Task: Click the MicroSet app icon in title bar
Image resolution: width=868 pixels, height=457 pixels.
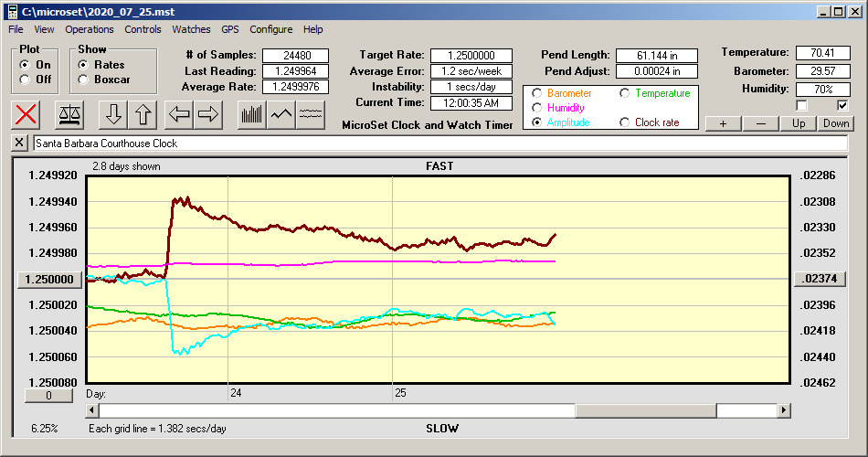Action: tap(12, 11)
